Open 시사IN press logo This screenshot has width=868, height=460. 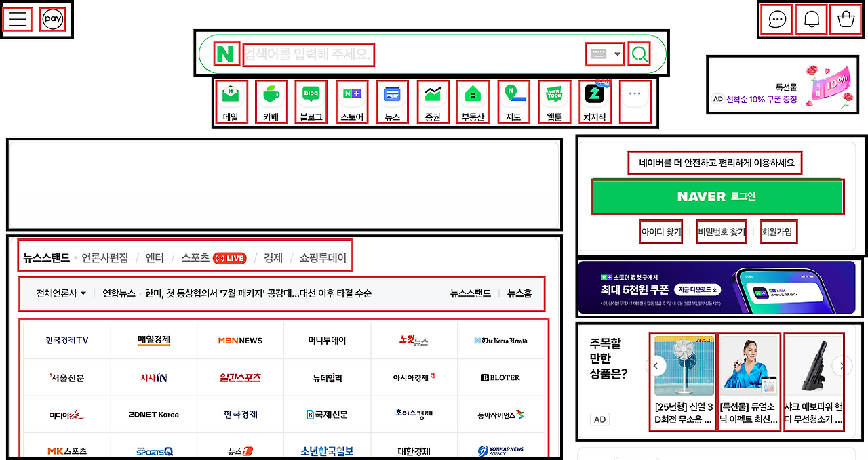[154, 377]
